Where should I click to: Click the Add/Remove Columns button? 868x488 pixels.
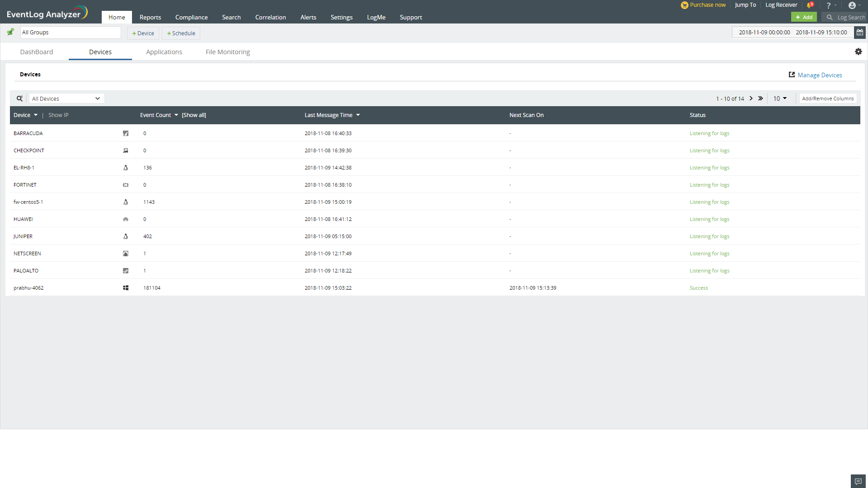point(828,99)
